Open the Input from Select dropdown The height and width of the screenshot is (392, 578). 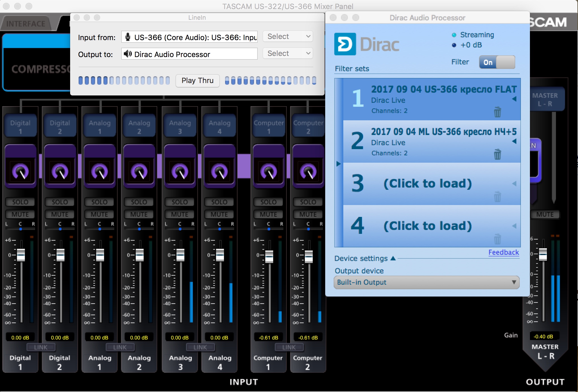pos(288,36)
